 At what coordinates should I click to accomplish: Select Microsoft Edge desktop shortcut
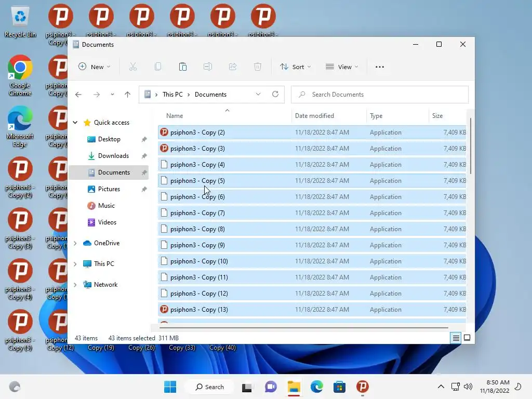20,126
